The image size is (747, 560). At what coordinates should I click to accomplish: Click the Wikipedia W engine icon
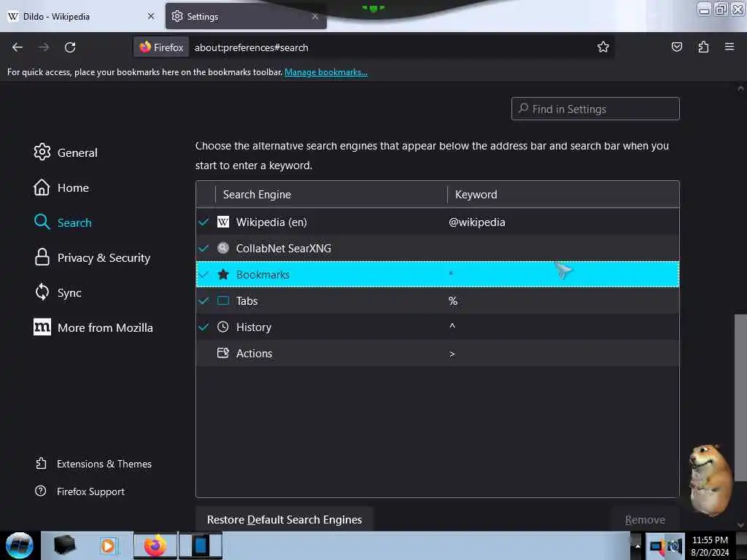tap(223, 222)
